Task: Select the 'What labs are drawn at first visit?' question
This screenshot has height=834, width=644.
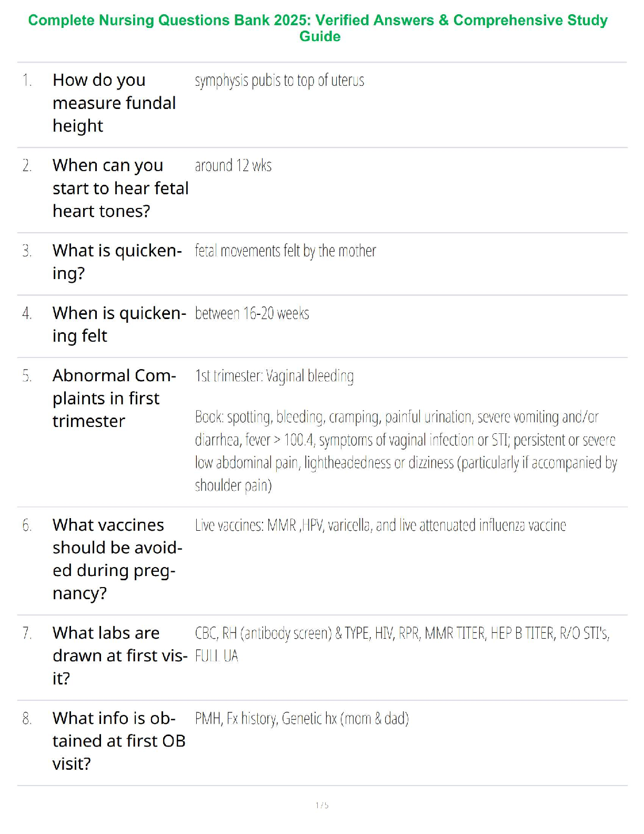Action: coord(119,656)
